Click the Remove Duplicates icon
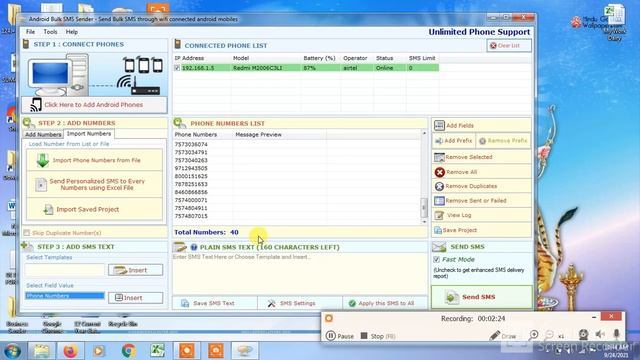This screenshot has width=640, height=360. tap(439, 186)
